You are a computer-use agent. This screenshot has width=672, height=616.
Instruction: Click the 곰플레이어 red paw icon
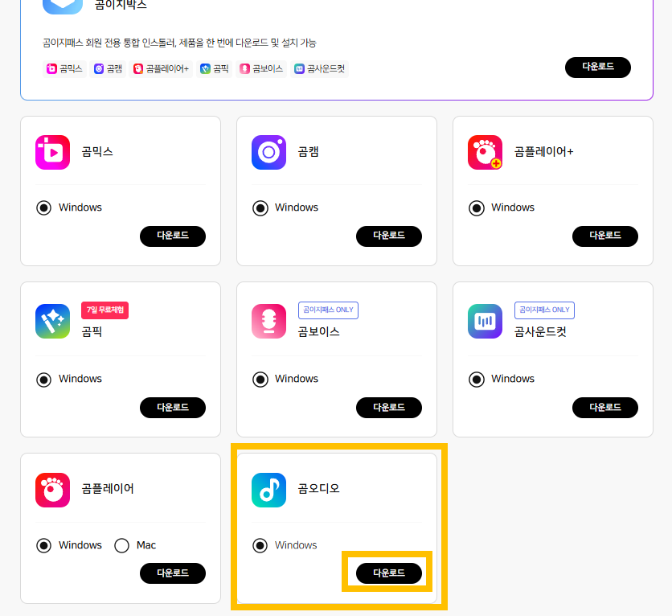coord(53,490)
